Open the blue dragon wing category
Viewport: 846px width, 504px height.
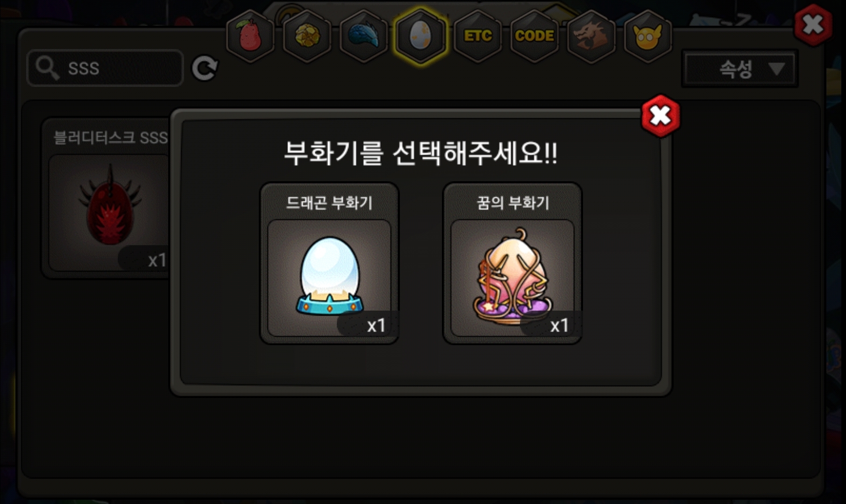coord(364,36)
